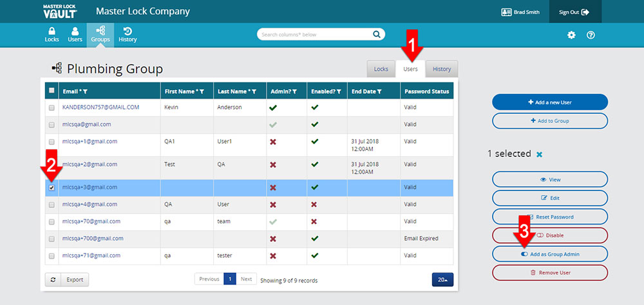Check the mlcsqa+70@gmail.com row checkbox
The height and width of the screenshot is (305, 644).
click(x=52, y=221)
